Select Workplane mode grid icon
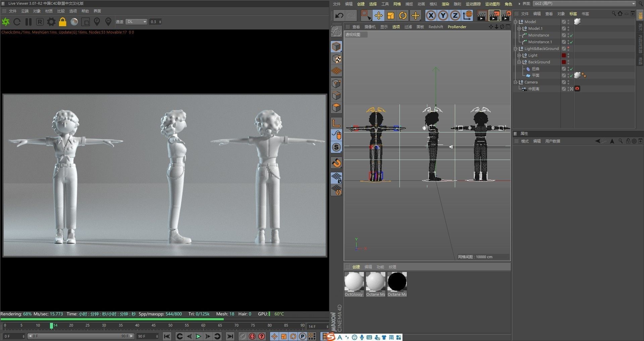The width and height of the screenshot is (644, 341). (336, 71)
